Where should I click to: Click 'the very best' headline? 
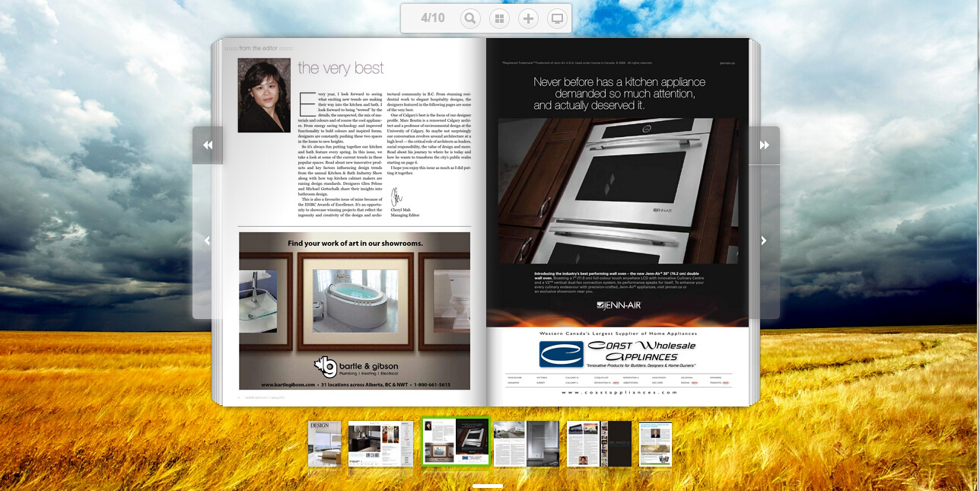tap(341, 69)
